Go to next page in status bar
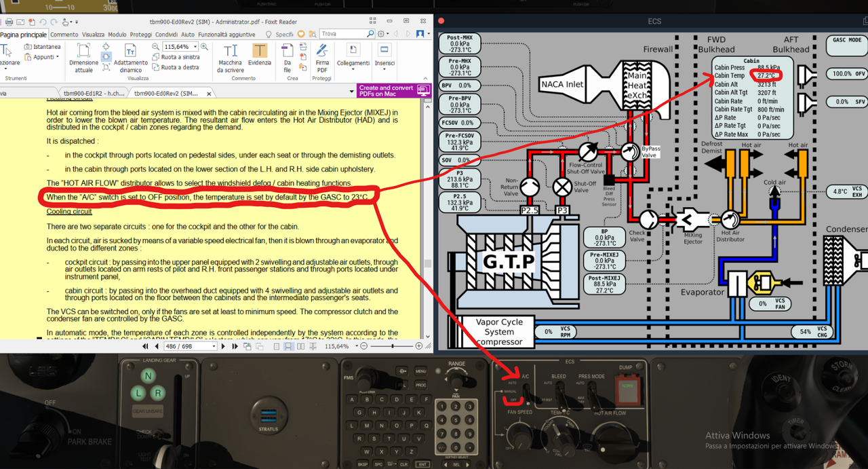This screenshot has height=469, width=868. 223,346
